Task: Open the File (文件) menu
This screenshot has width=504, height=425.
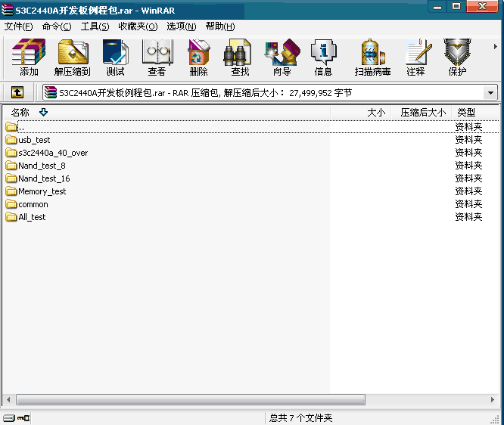Action: 18,26
